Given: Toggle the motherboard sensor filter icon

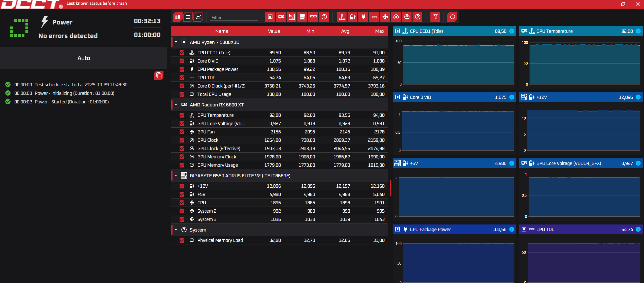Looking at the screenshot, I should [292, 17].
